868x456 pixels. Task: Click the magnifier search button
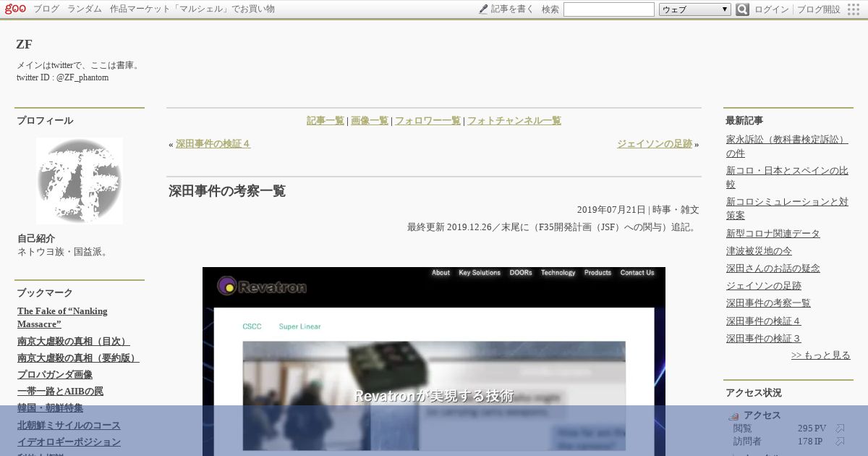pyautogui.click(x=742, y=9)
